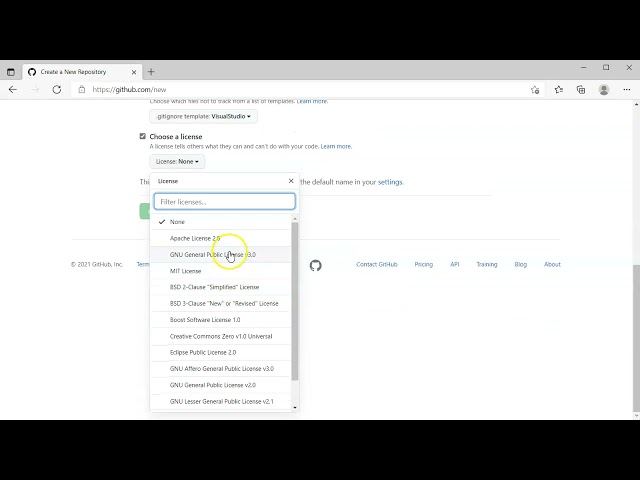This screenshot has height=480, width=640.
Task: Open a new tab with plus icon
Action: 151,72
